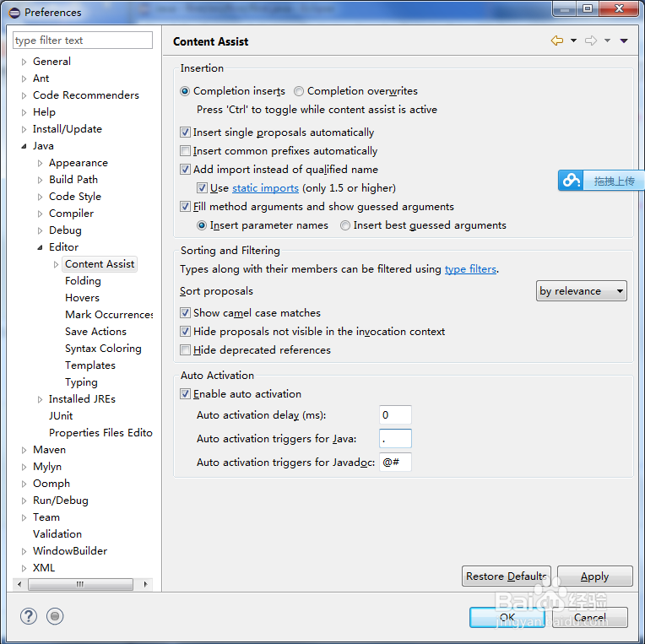Click the Auto activation delay field
Viewport: 645px width, 644px height.
[x=395, y=415]
